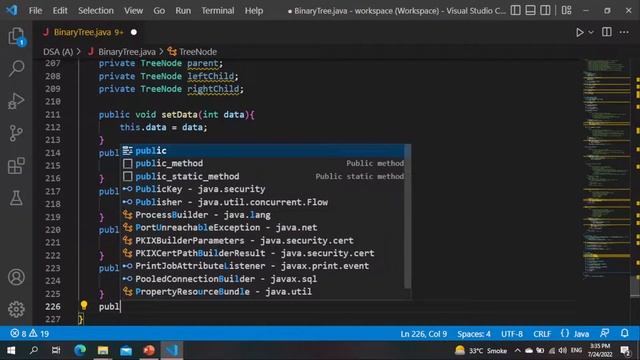This screenshot has width=640, height=360.
Task: Select the public_method snippet suggestion
Action: 263,164
